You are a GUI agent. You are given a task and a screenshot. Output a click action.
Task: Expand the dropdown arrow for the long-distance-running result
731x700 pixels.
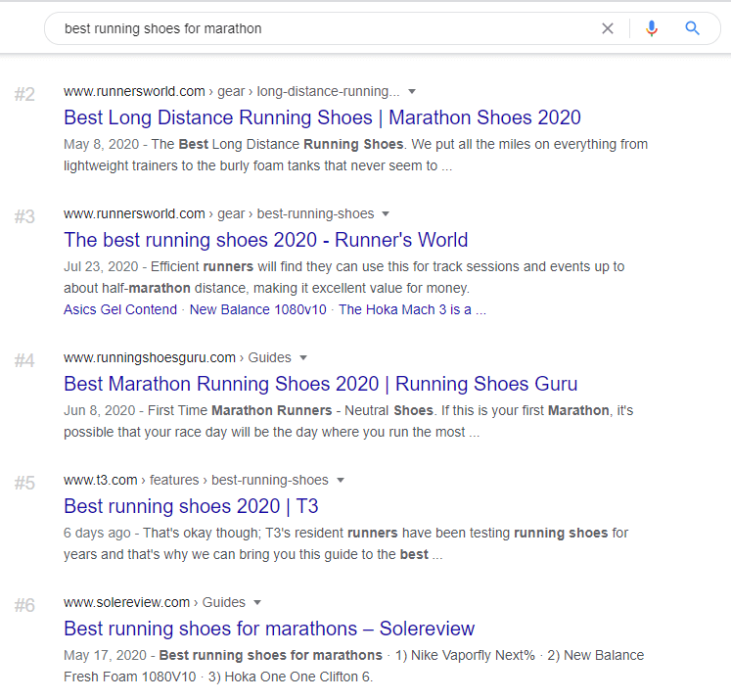tap(412, 91)
